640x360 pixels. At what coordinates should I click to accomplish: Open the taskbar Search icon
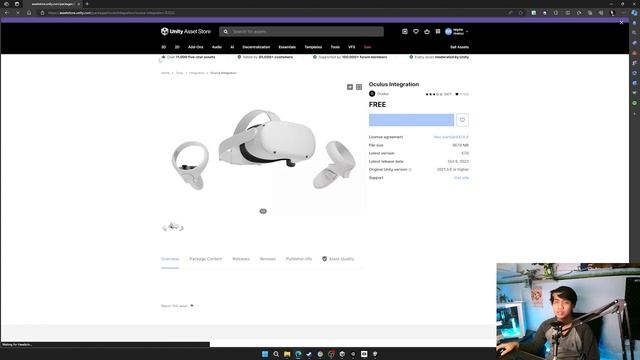276,354
